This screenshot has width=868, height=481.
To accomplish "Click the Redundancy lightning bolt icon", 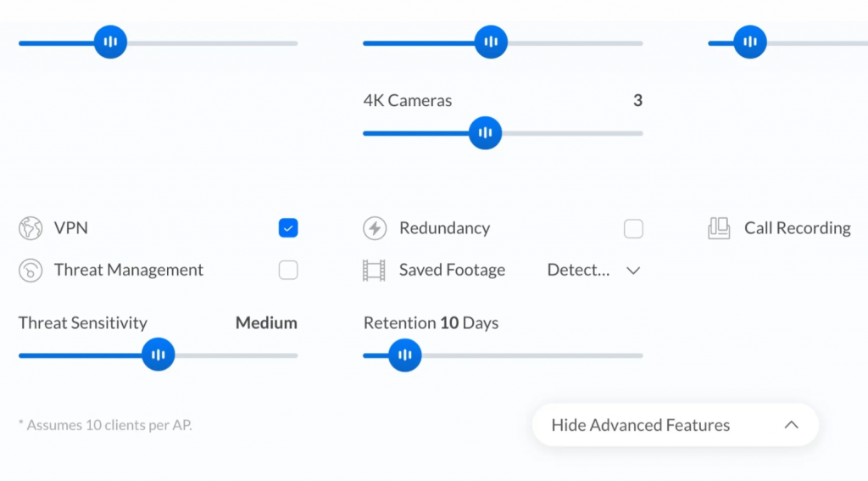I will (375, 228).
